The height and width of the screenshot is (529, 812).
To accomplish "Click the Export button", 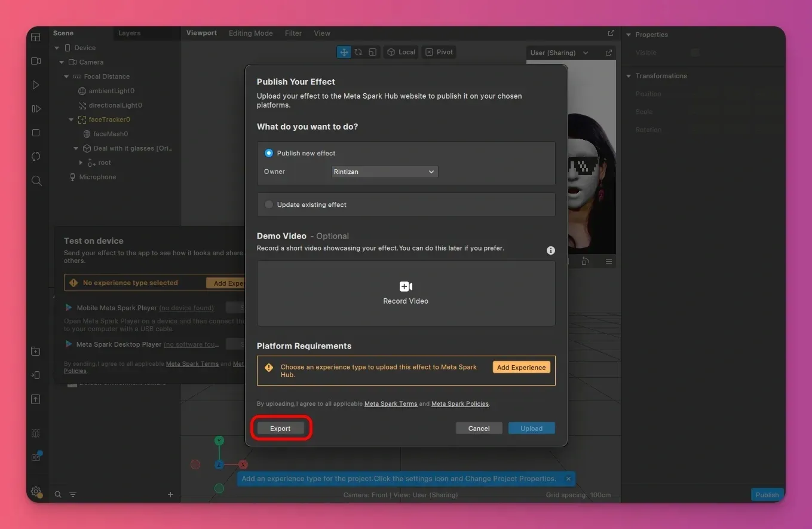I will (280, 429).
